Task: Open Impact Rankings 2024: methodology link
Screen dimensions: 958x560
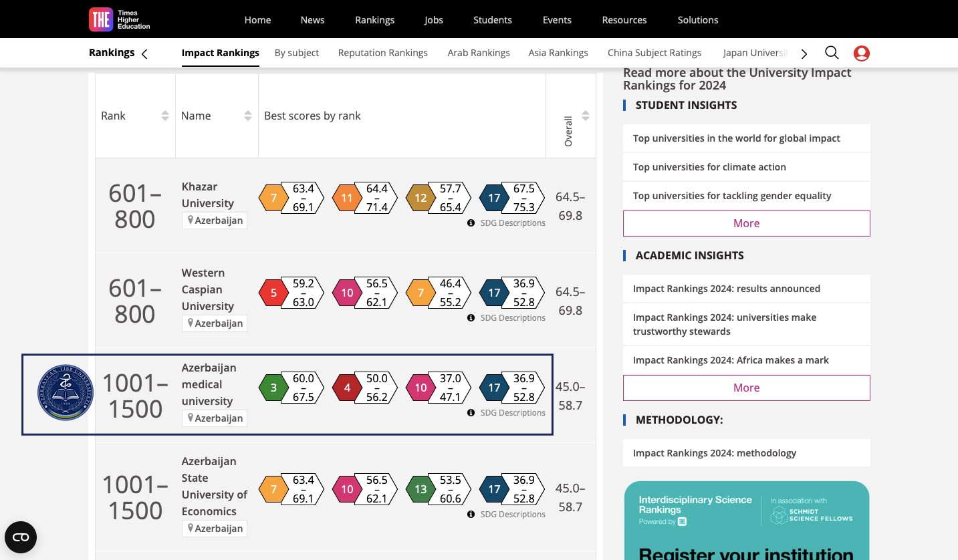Action: [715, 453]
